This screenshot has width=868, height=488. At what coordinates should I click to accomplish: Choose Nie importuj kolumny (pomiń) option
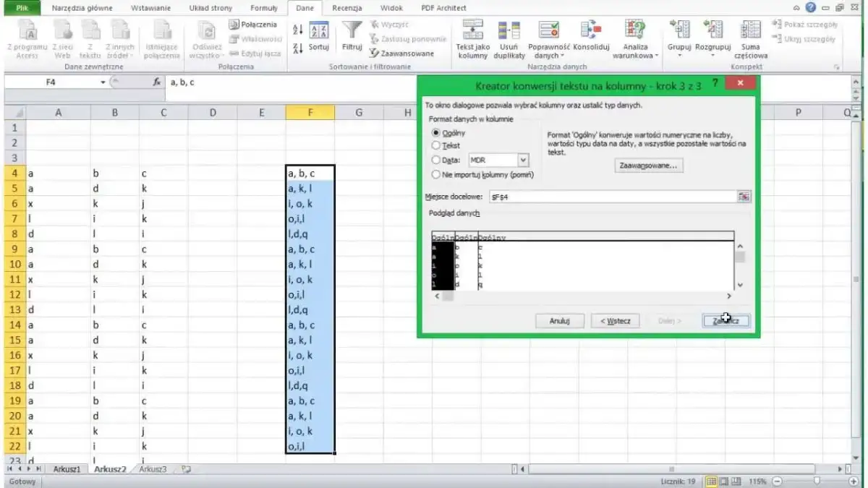[x=435, y=176]
